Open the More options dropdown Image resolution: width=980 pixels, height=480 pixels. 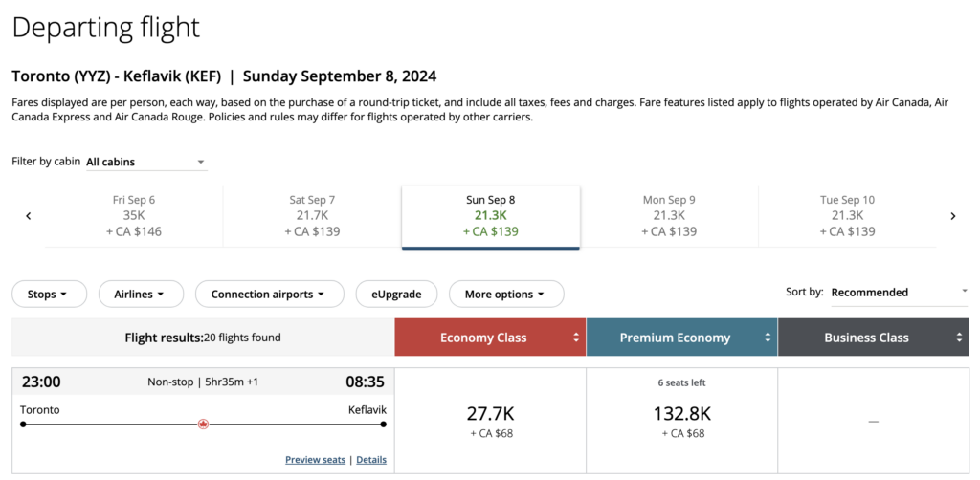(x=505, y=295)
